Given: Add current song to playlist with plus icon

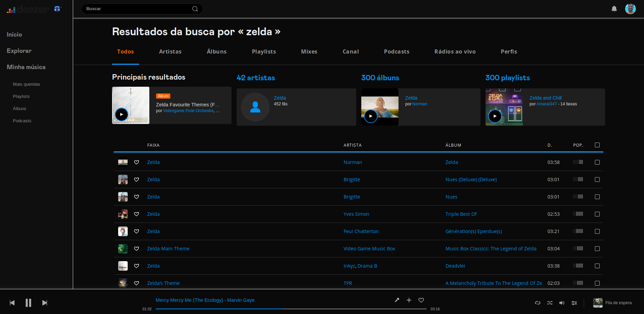Looking at the screenshot, I should point(409,300).
